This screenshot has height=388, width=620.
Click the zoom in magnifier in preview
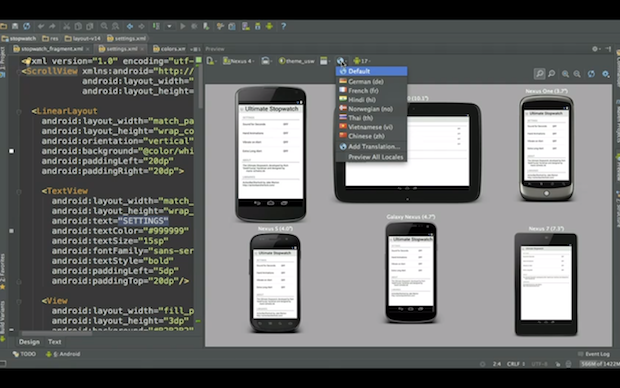pyautogui.click(x=565, y=74)
